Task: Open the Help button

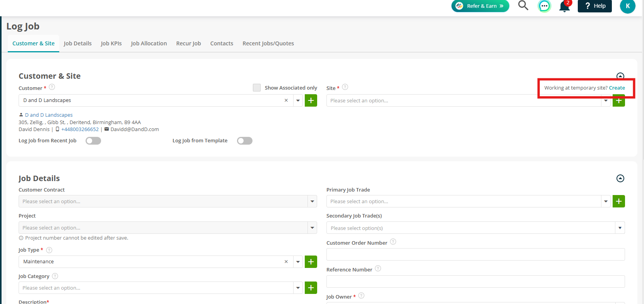Action: pos(595,6)
